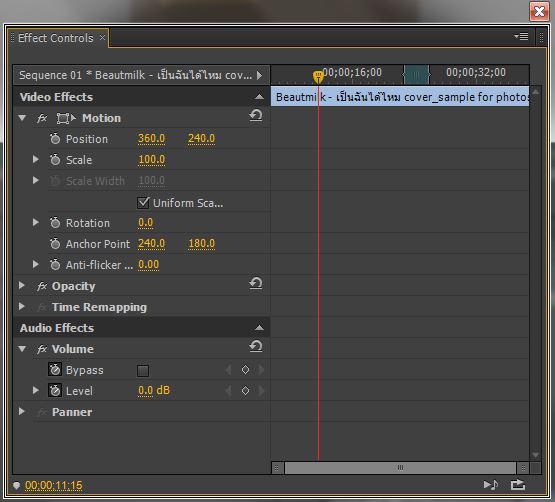Image resolution: width=555 pixels, height=502 pixels.
Task: Toggle Motion effect fx switch
Action: [42, 118]
